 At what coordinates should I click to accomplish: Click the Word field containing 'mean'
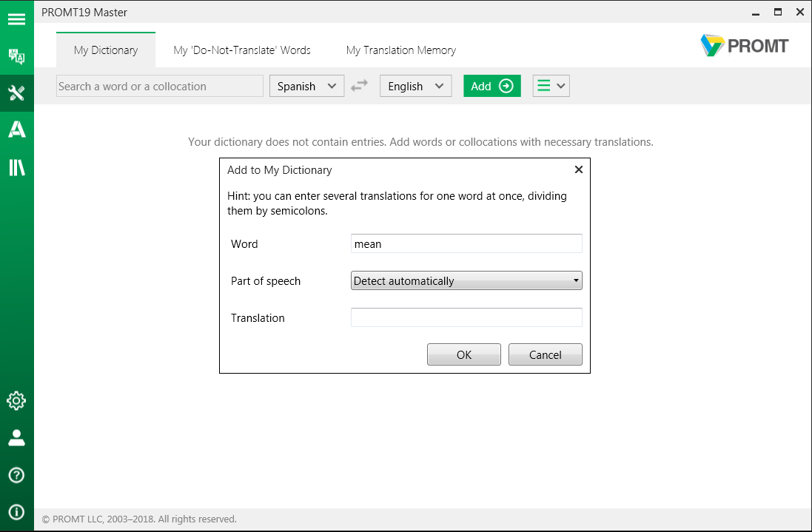tap(466, 243)
